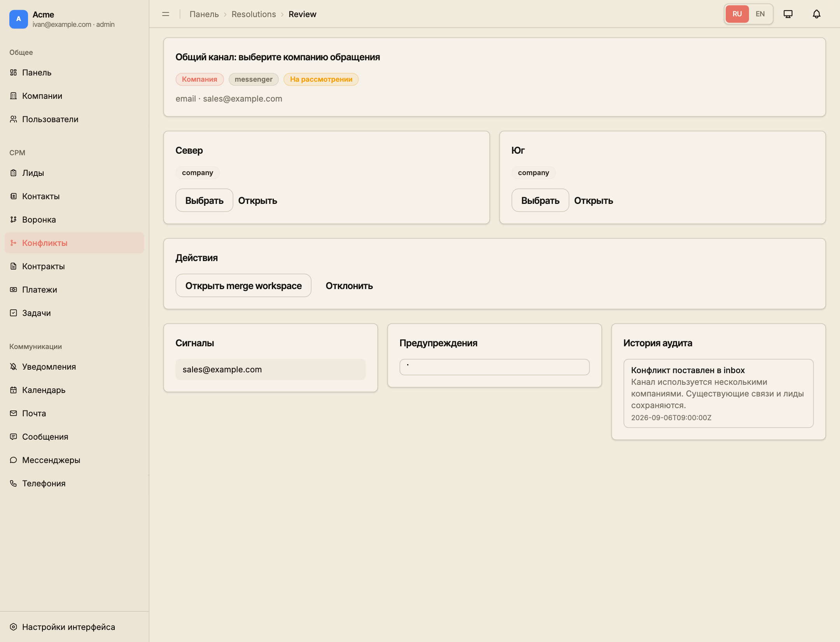Open notifications bell in top bar

(x=817, y=14)
